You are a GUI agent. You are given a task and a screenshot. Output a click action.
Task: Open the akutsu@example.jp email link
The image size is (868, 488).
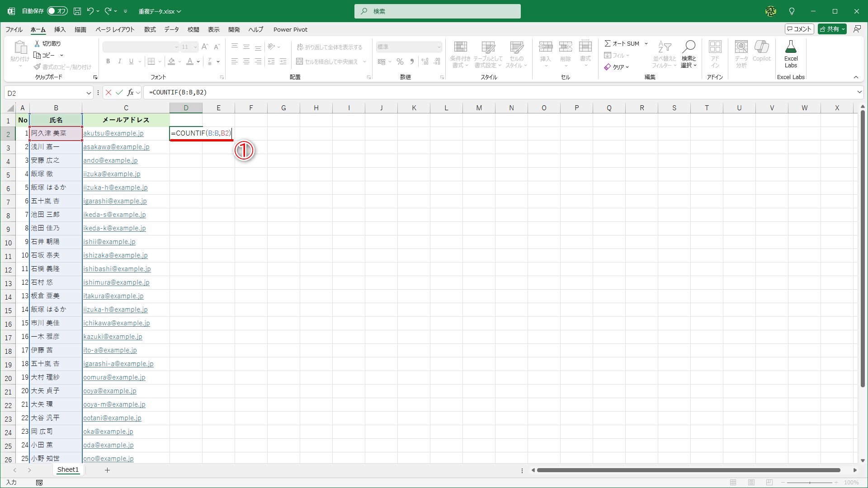113,133
